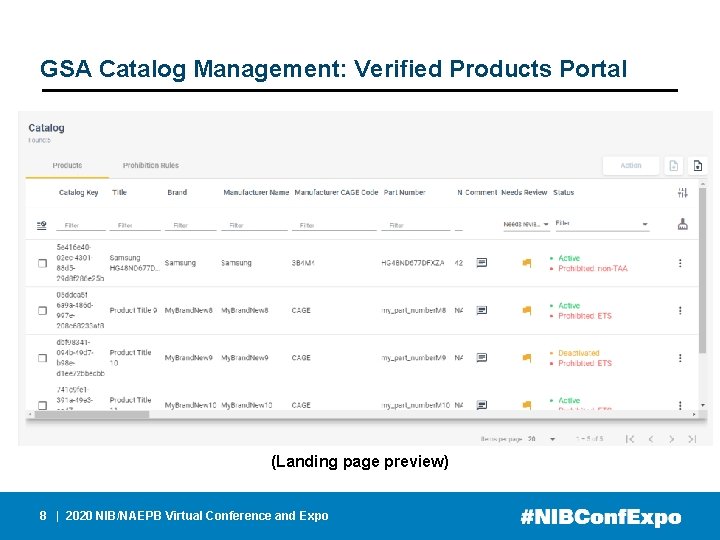Screen dimensions: 720x540
Task: Click 'Deactivated' status text
Action: pos(579,353)
